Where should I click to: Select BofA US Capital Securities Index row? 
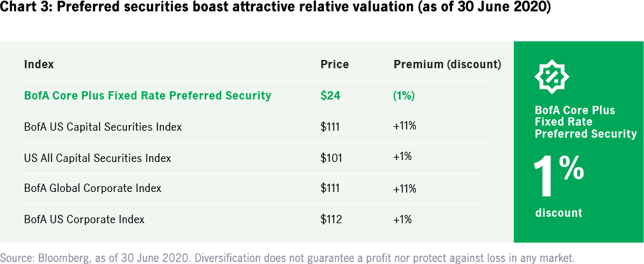[103, 127]
